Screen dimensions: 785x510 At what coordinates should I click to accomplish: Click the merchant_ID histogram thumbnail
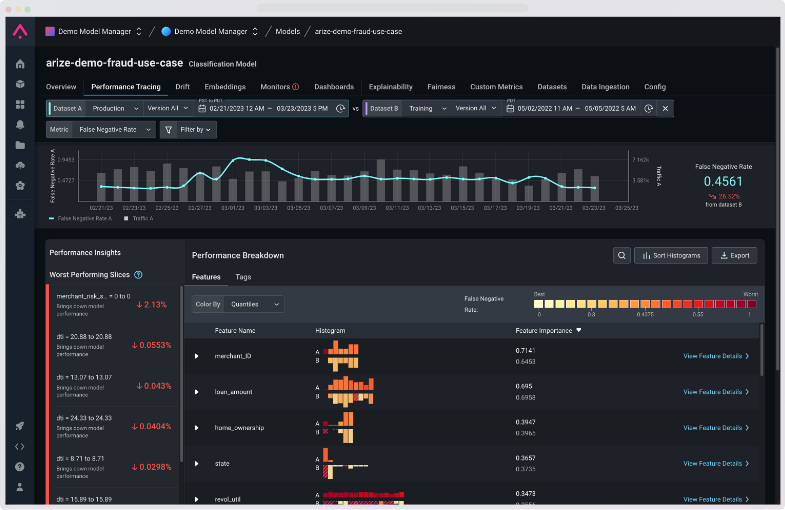click(341, 356)
